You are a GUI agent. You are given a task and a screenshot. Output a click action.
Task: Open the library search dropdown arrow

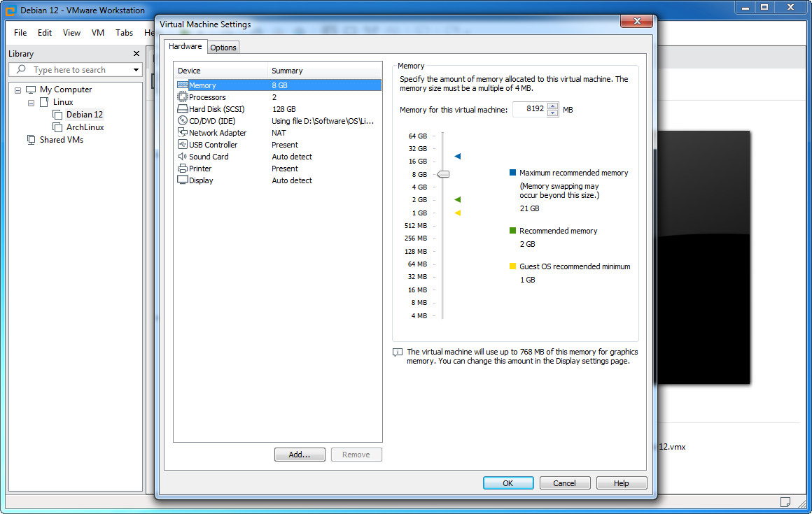(x=136, y=70)
